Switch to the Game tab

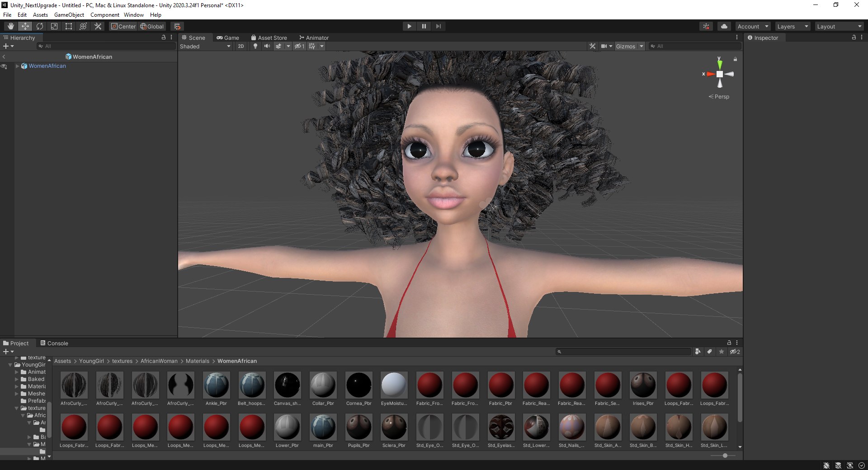[x=227, y=38]
